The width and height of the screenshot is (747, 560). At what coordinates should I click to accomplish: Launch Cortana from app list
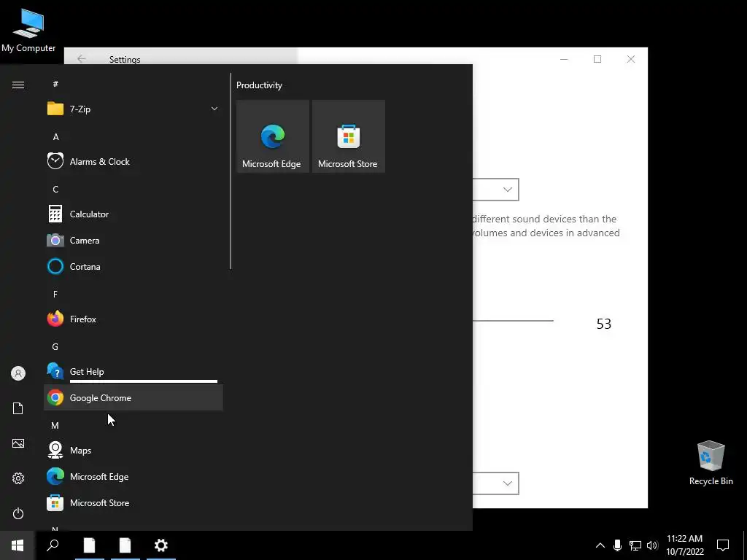coord(133,267)
